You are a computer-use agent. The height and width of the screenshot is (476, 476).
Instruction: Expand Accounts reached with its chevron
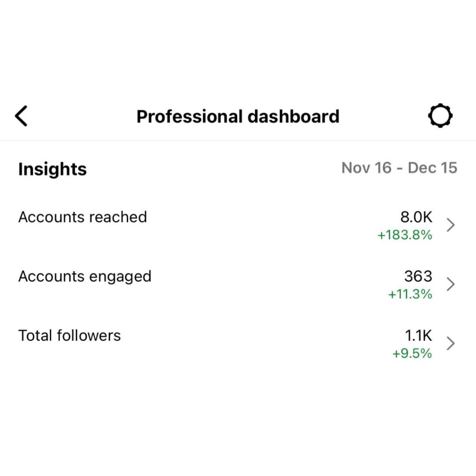point(450,225)
